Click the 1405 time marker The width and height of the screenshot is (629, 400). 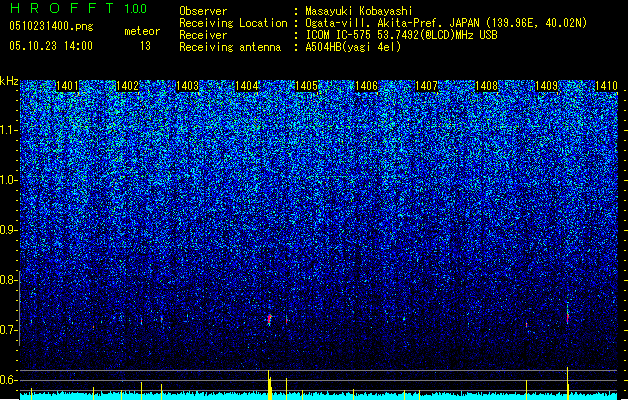pyautogui.click(x=306, y=86)
